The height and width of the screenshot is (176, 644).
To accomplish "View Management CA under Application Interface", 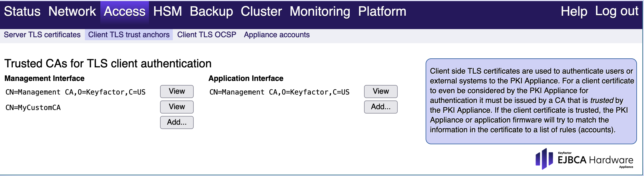I will pos(381,92).
